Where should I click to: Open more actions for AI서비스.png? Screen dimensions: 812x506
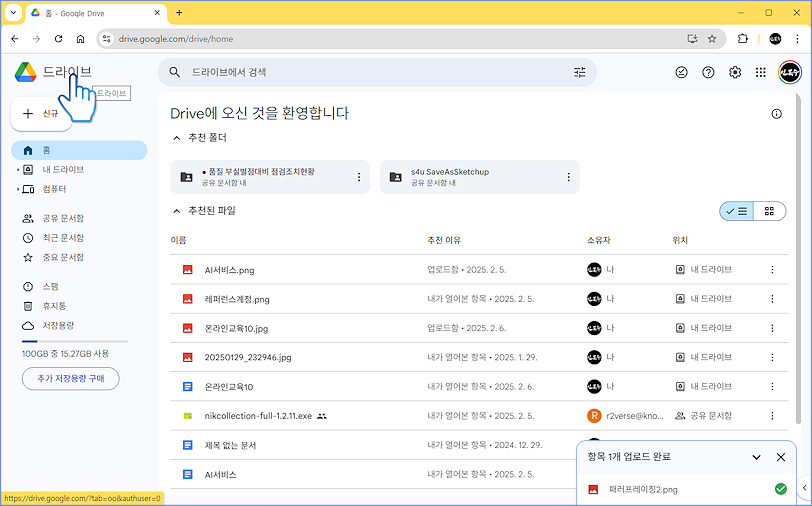(x=772, y=269)
